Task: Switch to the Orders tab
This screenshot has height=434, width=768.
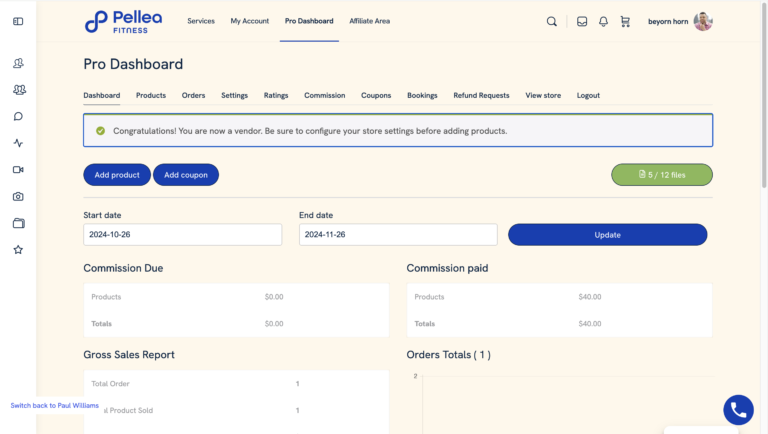Action: pos(193,96)
